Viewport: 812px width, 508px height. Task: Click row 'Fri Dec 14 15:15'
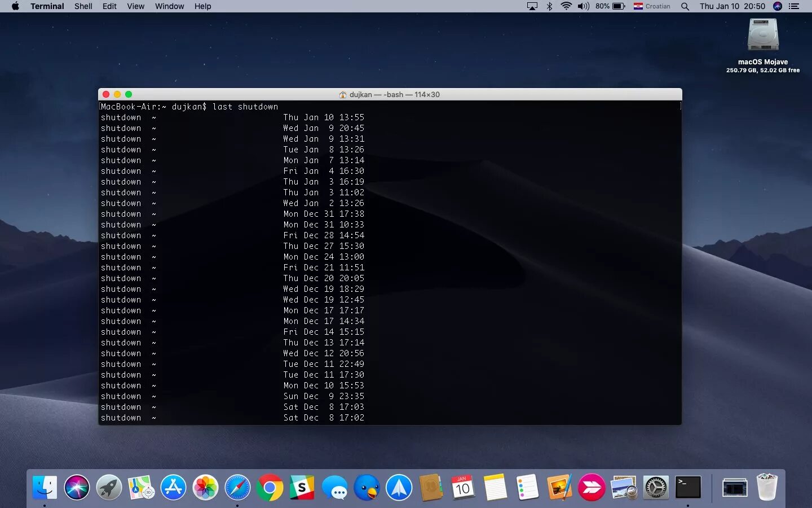pyautogui.click(x=232, y=332)
